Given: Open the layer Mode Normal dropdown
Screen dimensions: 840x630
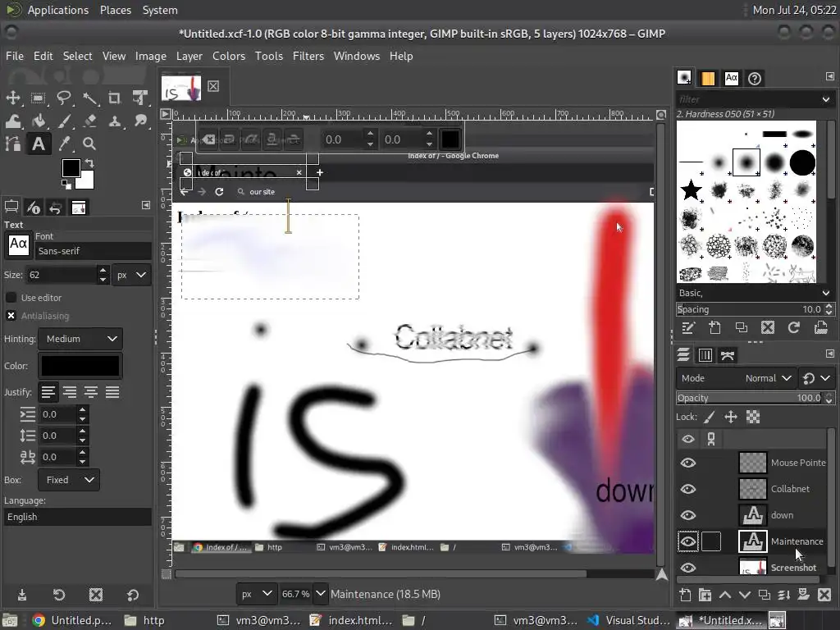Looking at the screenshot, I should click(x=736, y=378).
